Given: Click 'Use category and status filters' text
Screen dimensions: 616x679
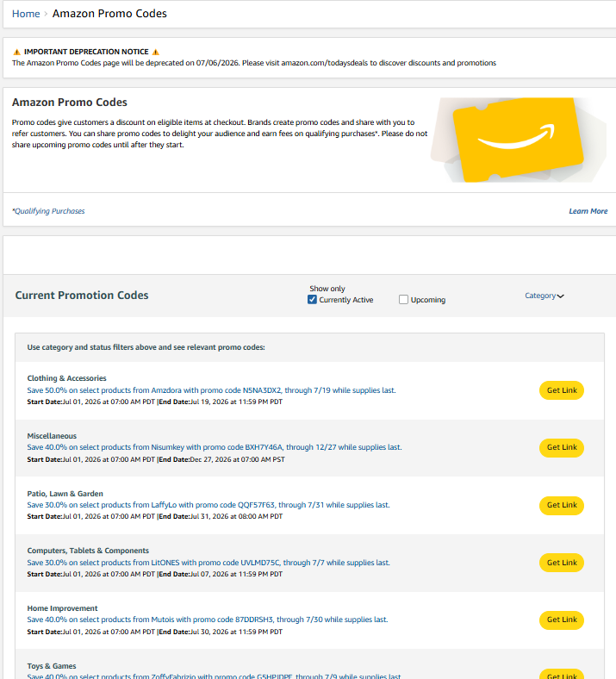Looking at the screenshot, I should pyautogui.click(x=146, y=347).
